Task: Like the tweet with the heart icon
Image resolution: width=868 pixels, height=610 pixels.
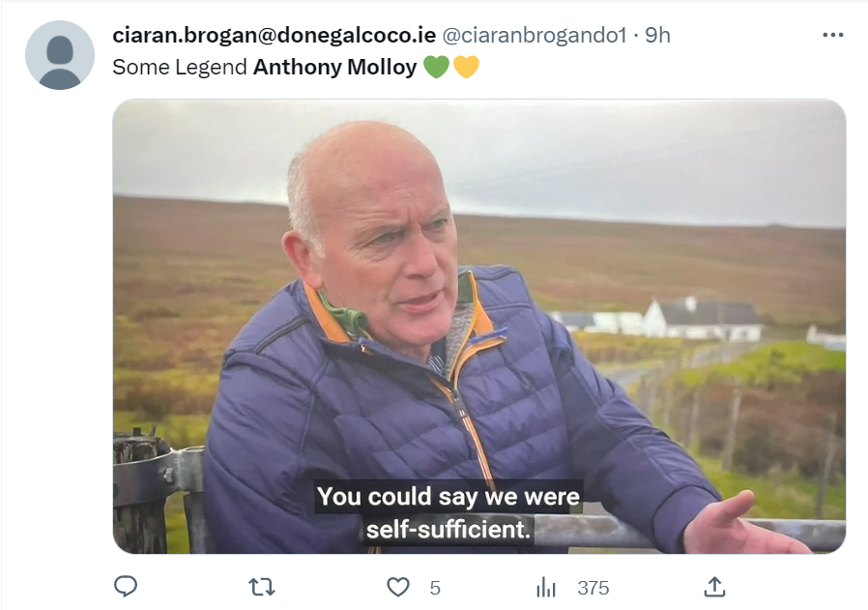Action: pyautogui.click(x=397, y=587)
